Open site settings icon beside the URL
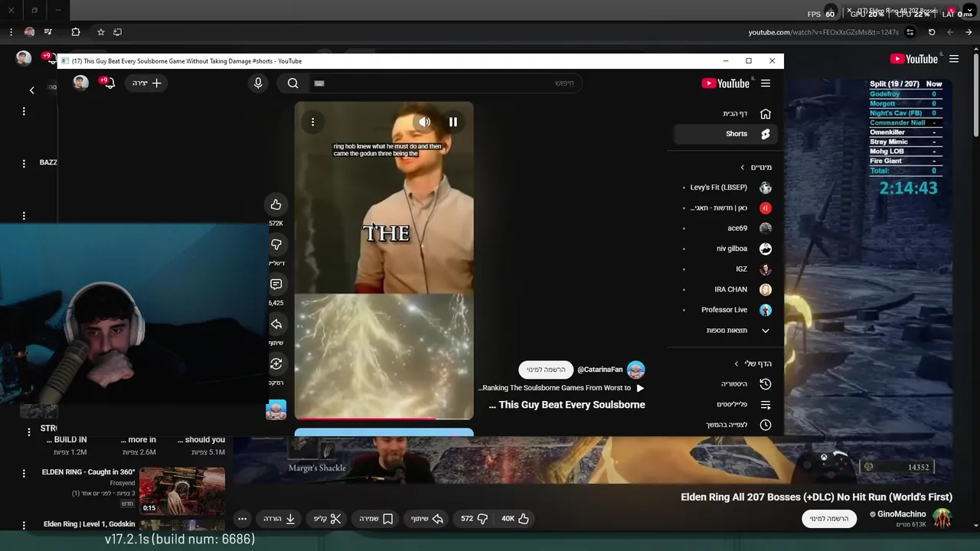The image size is (980, 551). point(910,32)
